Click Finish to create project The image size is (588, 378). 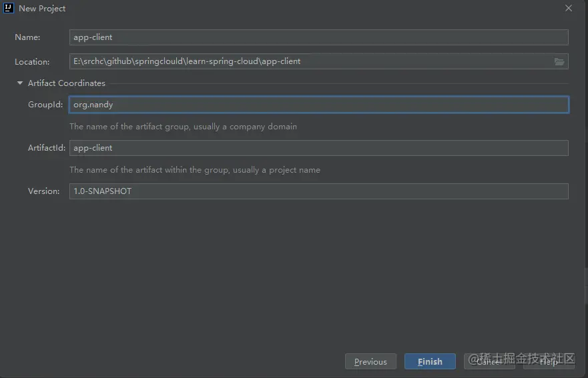(430, 361)
